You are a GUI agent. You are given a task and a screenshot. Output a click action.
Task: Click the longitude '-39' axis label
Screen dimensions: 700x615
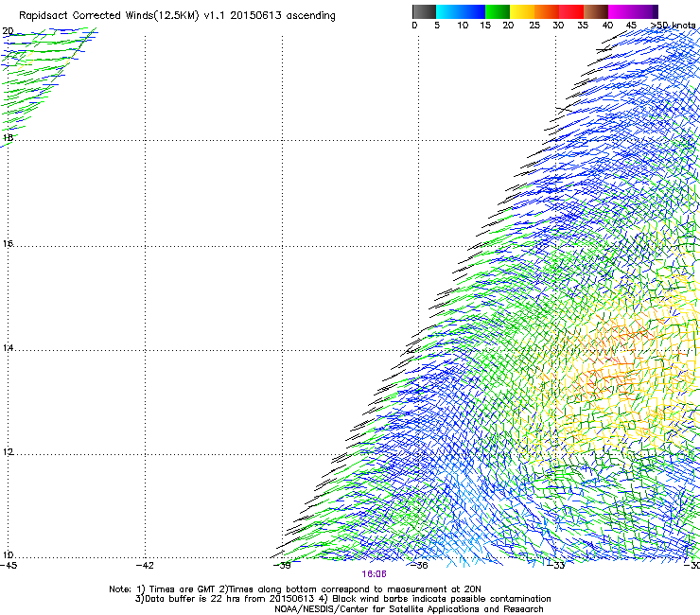pyautogui.click(x=282, y=566)
